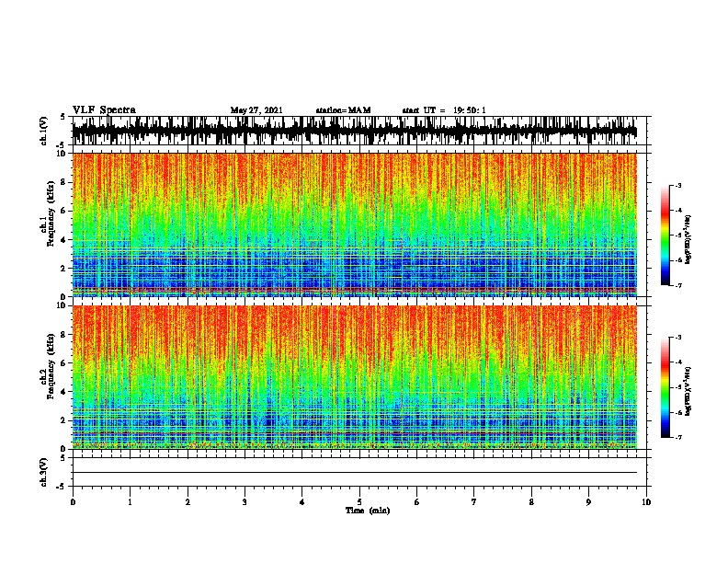This screenshot has height=563, width=728.
Task: Click the "-3" label on ch.1 color bar
Action: tap(678, 185)
